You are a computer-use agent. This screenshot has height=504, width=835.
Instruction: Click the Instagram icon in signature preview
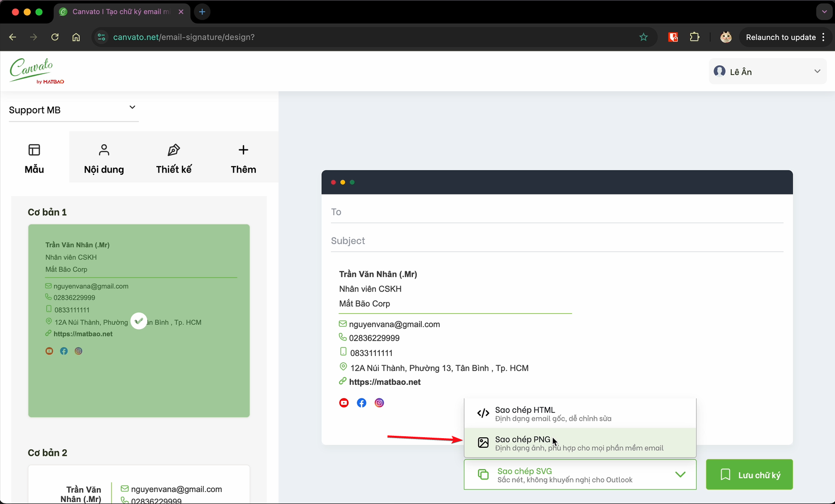click(379, 403)
